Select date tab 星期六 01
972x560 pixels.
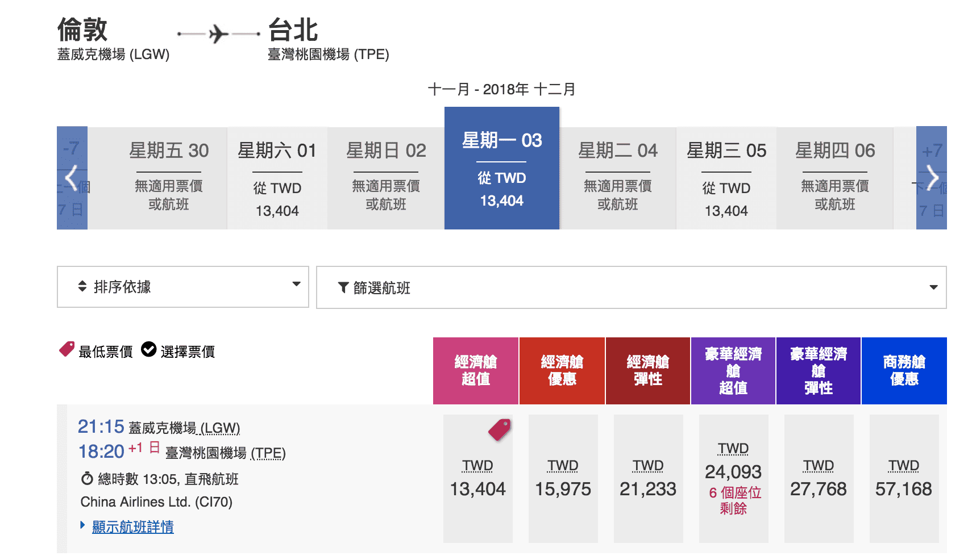pos(277,178)
